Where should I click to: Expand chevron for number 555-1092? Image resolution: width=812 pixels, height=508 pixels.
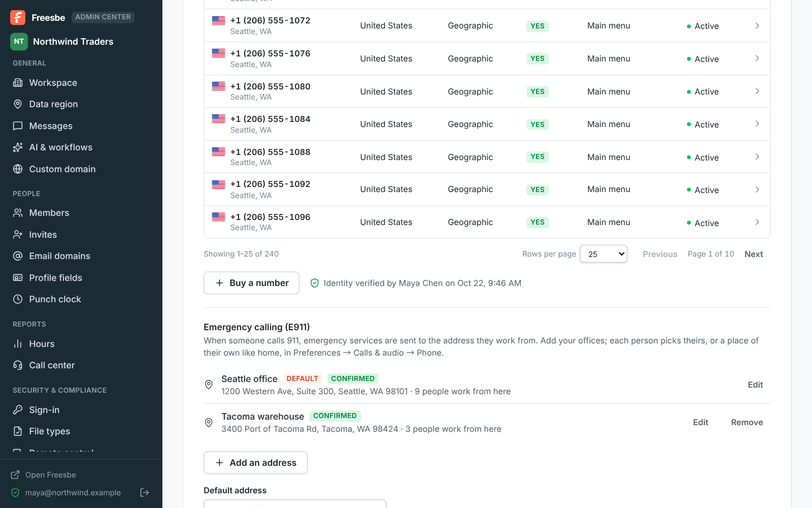click(x=757, y=189)
